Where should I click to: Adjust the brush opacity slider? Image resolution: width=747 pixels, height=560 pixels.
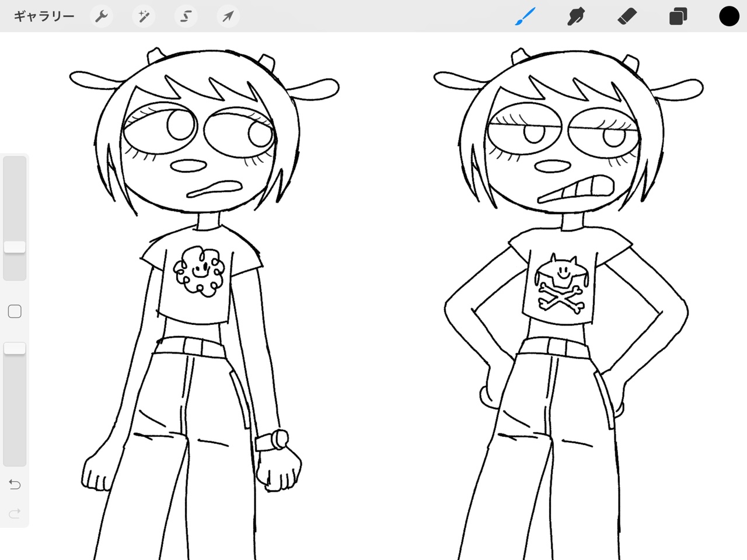point(15,348)
